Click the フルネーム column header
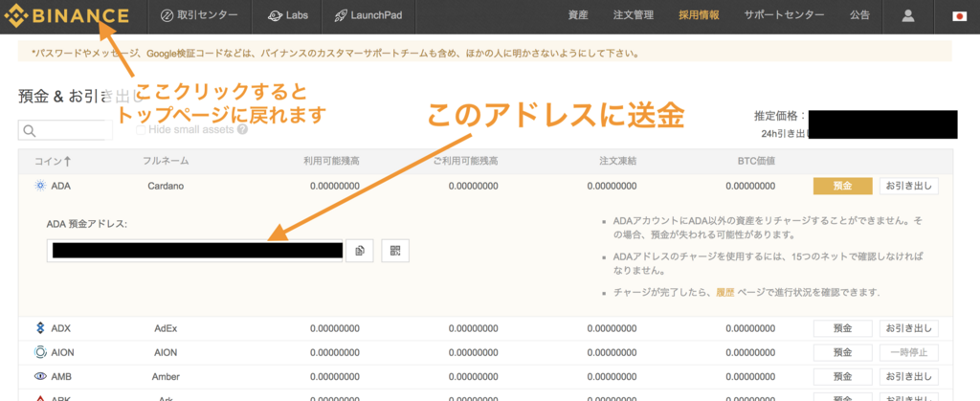The image size is (980, 401). point(166,161)
